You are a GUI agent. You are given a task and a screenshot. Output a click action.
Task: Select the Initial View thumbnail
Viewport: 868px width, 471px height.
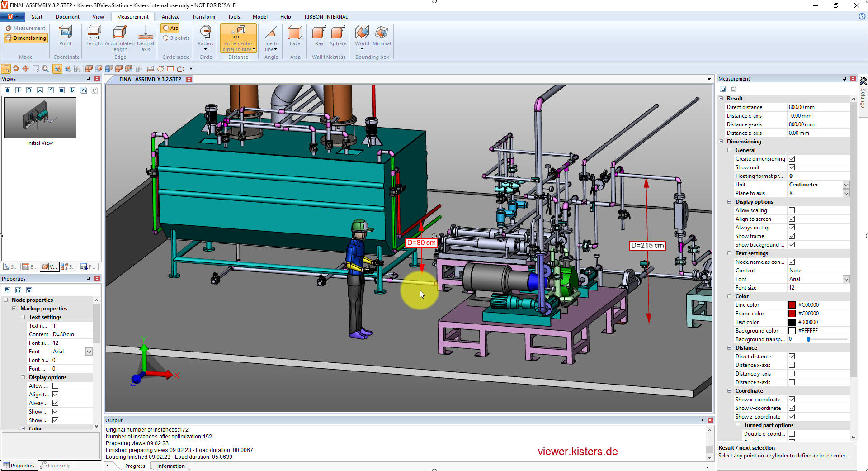click(x=40, y=118)
